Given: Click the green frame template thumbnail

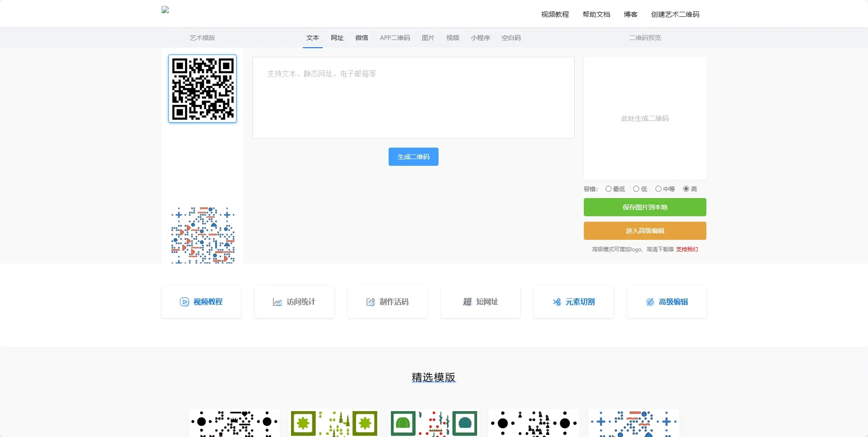Looking at the screenshot, I should click(x=334, y=423).
